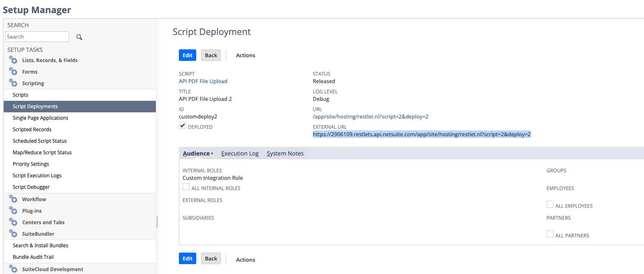Click the title text API PDF File Upload 2
This screenshot has height=274, width=644.
[205, 99]
